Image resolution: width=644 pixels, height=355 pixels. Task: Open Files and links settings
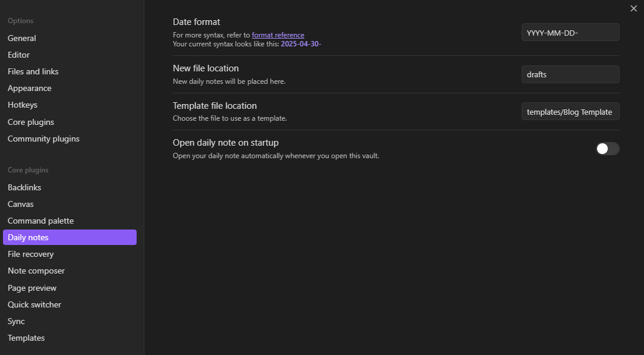33,71
